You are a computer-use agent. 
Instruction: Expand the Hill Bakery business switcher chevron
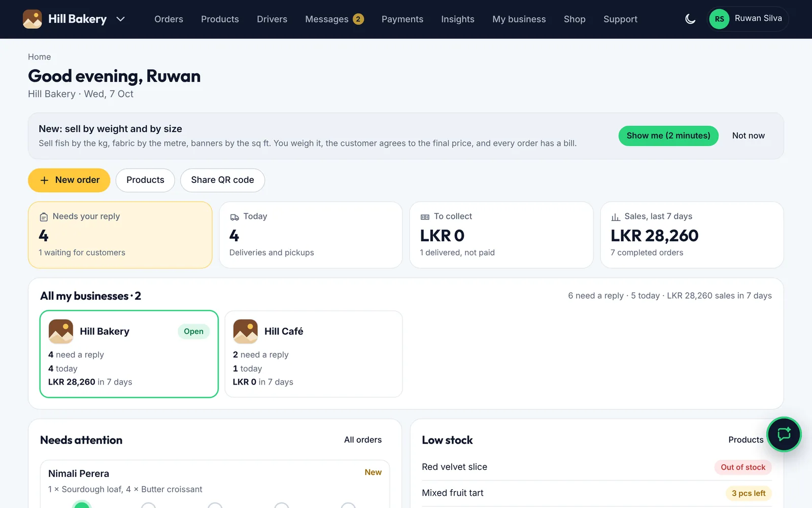(x=121, y=19)
